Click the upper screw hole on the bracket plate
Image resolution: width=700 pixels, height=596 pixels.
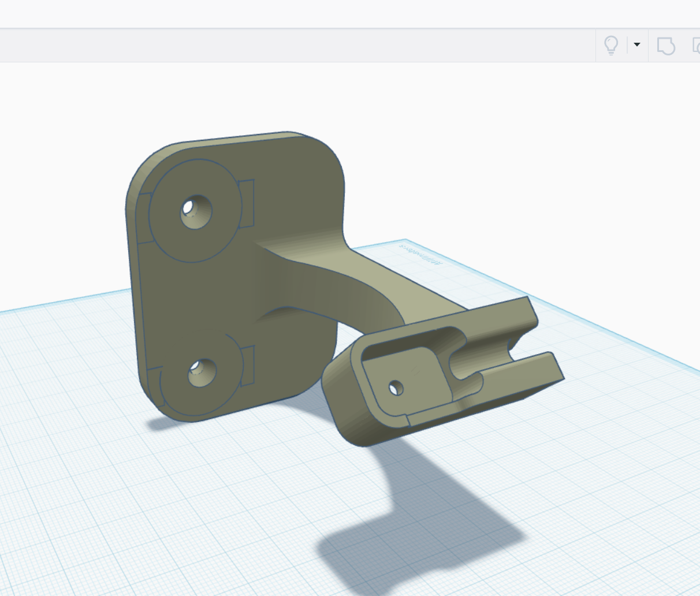coord(196,211)
